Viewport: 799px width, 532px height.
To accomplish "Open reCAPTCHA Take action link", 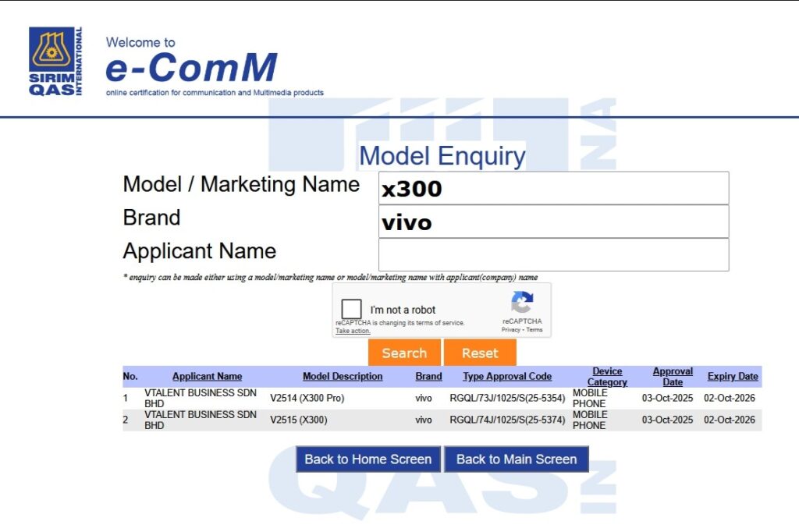I will click(353, 331).
